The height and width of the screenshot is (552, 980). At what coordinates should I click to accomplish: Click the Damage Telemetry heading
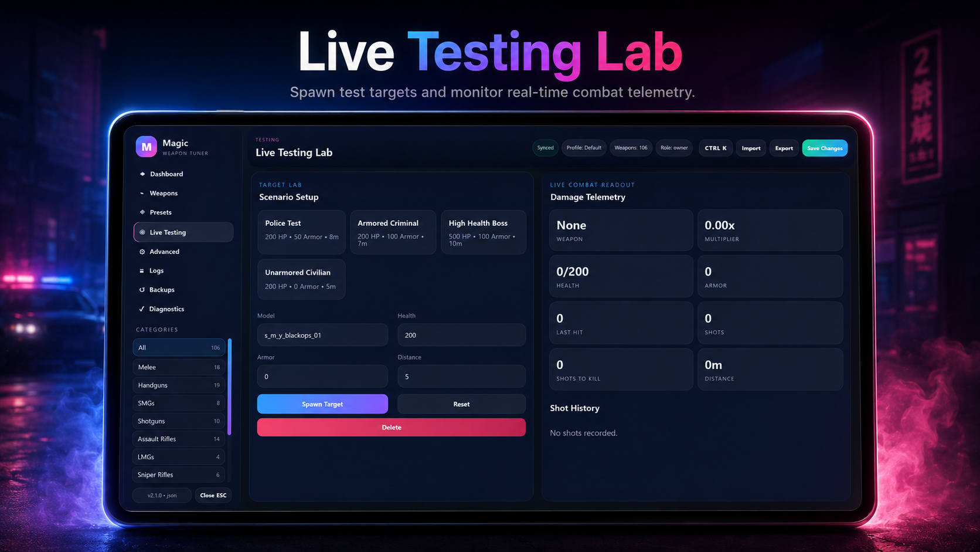(x=588, y=197)
